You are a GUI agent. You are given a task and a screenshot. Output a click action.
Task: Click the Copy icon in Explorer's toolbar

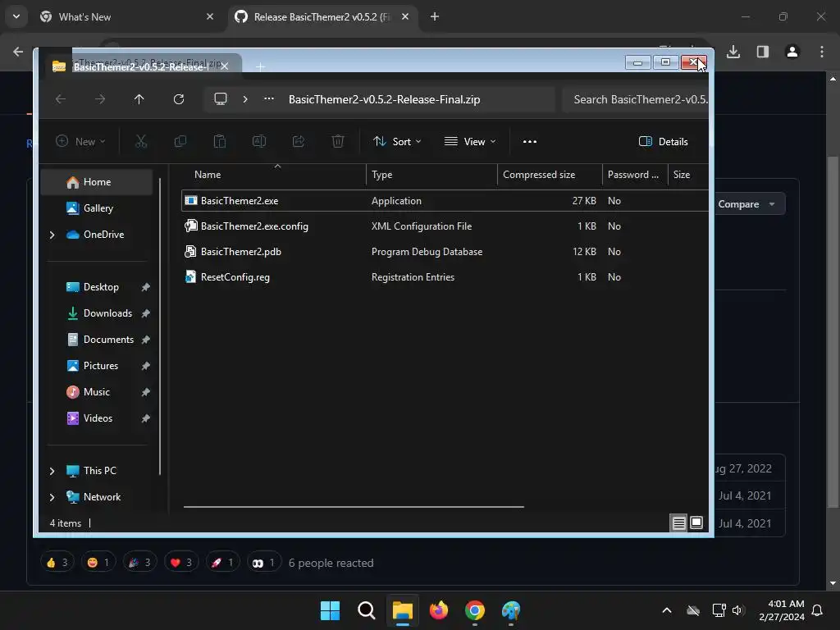[x=180, y=141]
